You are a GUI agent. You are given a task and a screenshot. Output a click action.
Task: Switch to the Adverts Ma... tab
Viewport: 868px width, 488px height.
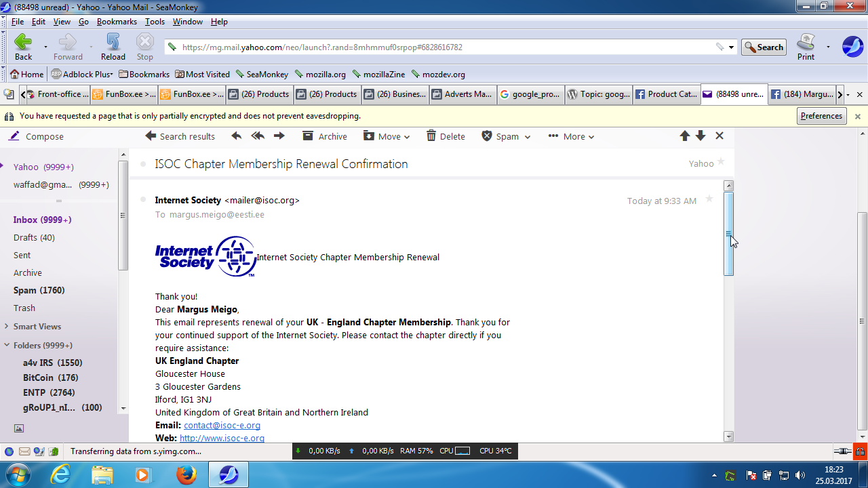point(462,94)
